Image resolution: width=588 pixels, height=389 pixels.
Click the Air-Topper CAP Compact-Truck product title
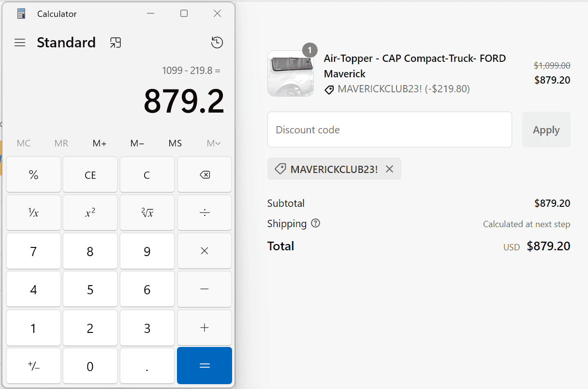click(x=415, y=66)
